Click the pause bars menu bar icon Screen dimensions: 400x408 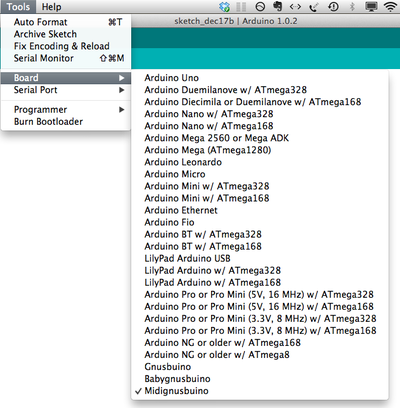coord(241,7)
